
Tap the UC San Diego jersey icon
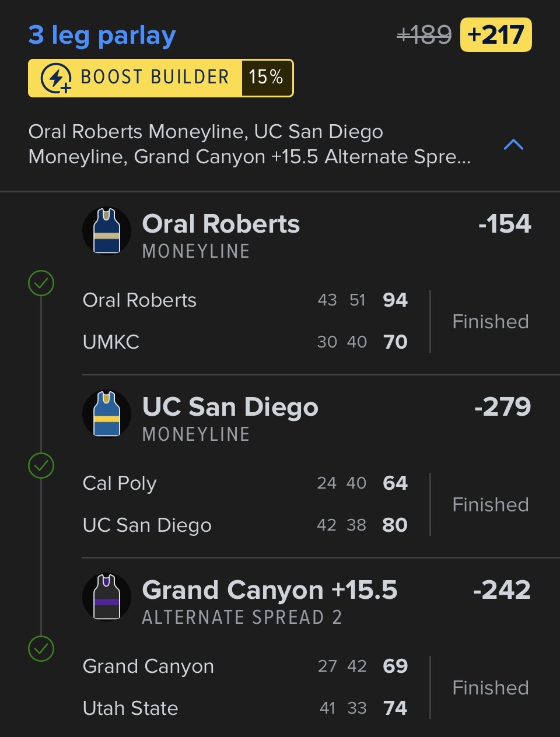[x=107, y=414]
